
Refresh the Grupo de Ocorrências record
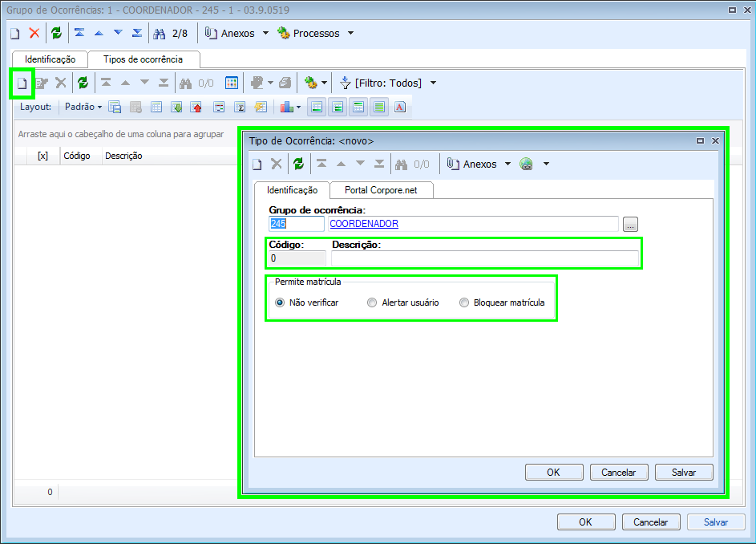pos(56,34)
